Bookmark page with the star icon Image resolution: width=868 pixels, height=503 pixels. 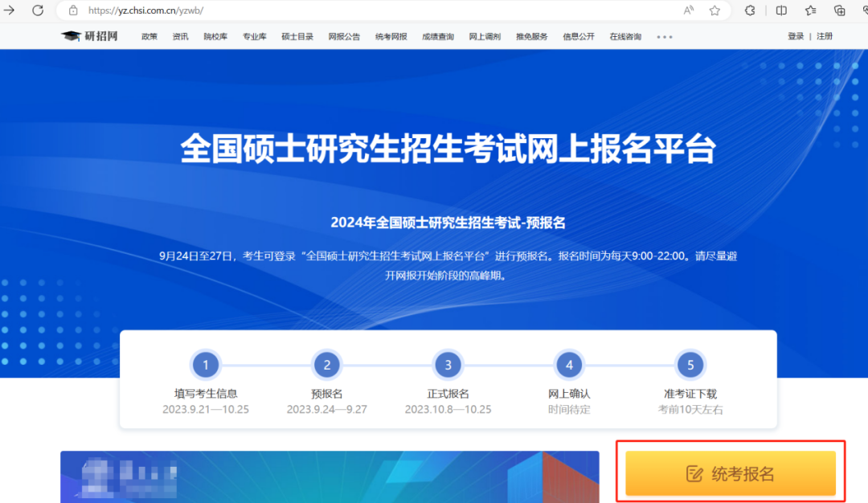[x=714, y=10]
